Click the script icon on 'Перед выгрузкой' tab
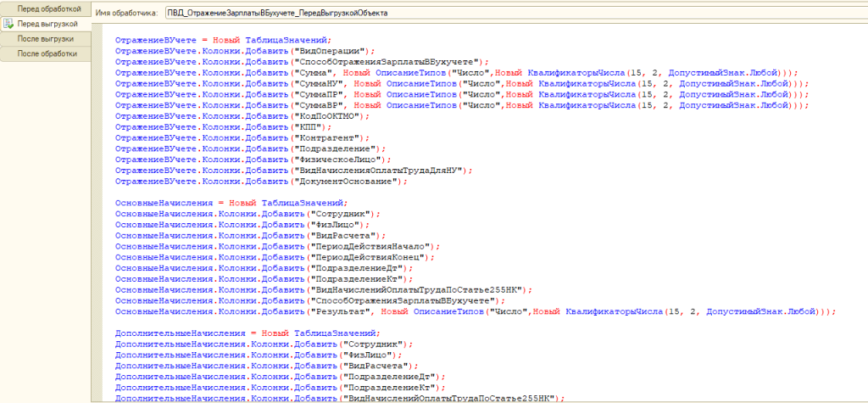The width and height of the screenshot is (868, 403). pos(9,24)
